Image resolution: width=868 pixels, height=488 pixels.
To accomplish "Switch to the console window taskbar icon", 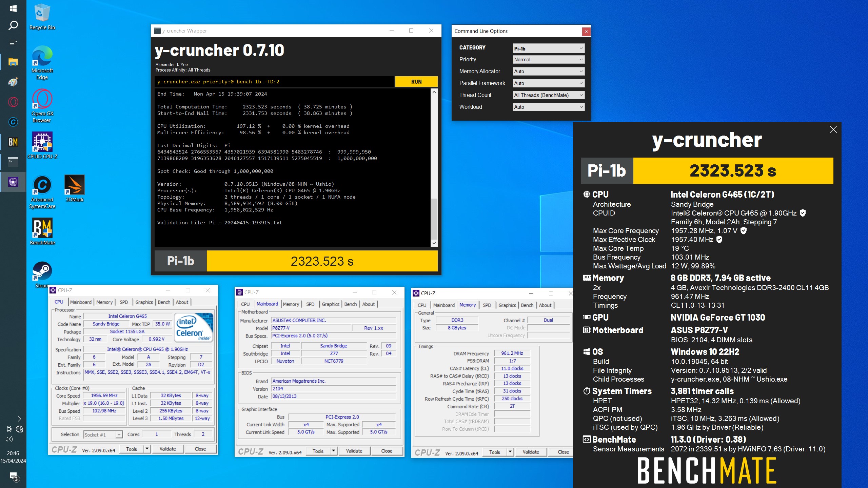I will [x=13, y=162].
